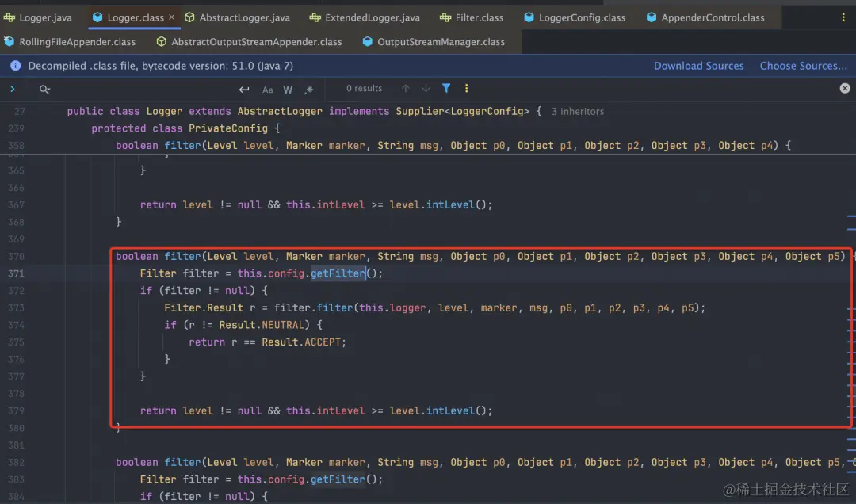This screenshot has width=856, height=504.
Task: Switch to Filter.class tab
Action: [472, 17]
